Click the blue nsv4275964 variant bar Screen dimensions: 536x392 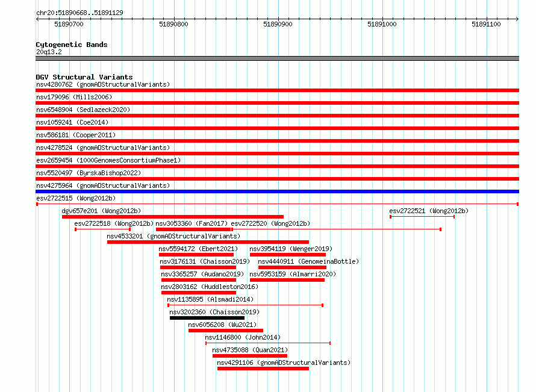coord(277,191)
